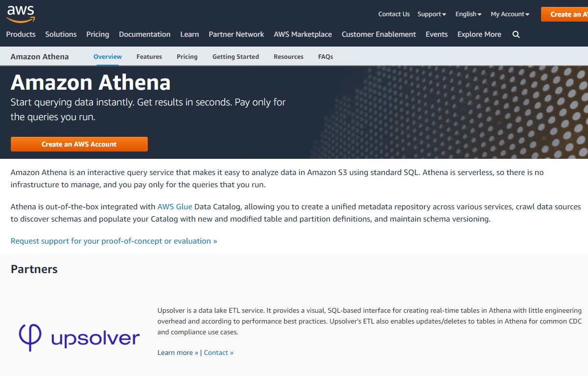Switch to the Athena Pricing tab
This screenshot has height=376, width=588.
(x=187, y=57)
